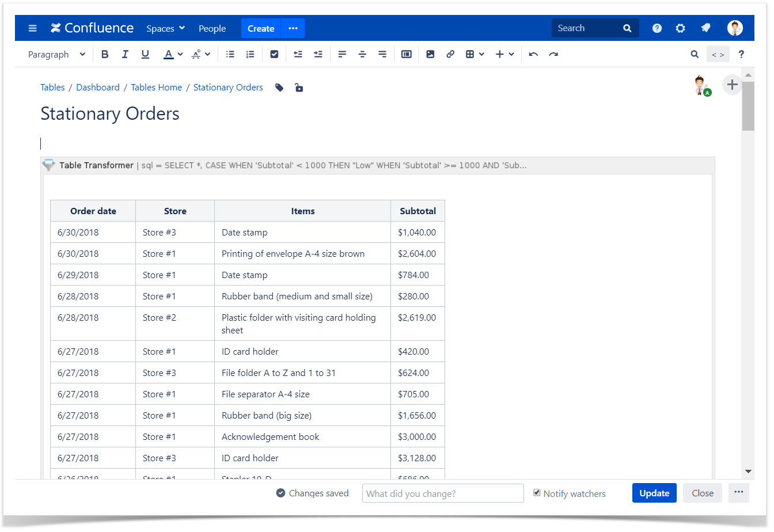Focus the 'What did you change?' field

point(442,493)
